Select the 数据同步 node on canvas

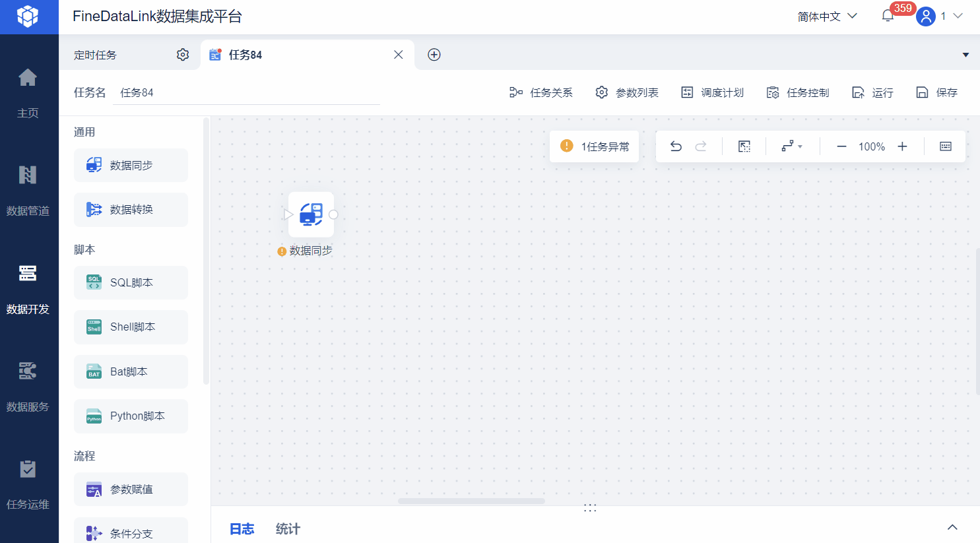coord(311,214)
